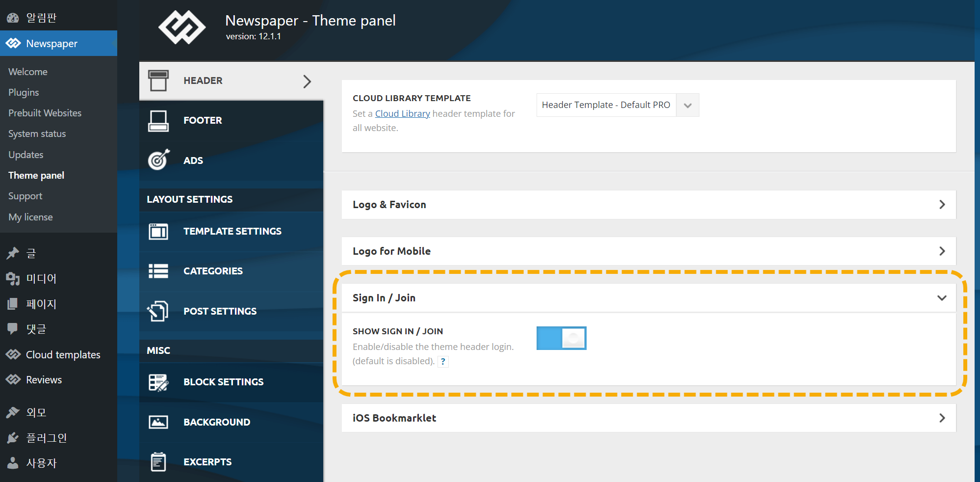980x482 pixels.
Task: Open the Support submenu item
Action: tap(26, 196)
